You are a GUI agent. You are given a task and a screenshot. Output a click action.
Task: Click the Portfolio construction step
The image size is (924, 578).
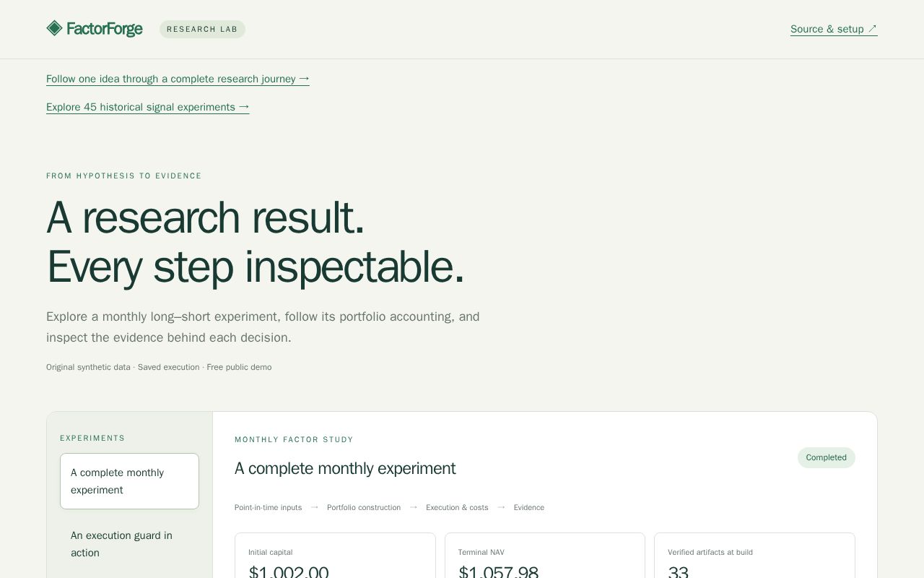364,507
